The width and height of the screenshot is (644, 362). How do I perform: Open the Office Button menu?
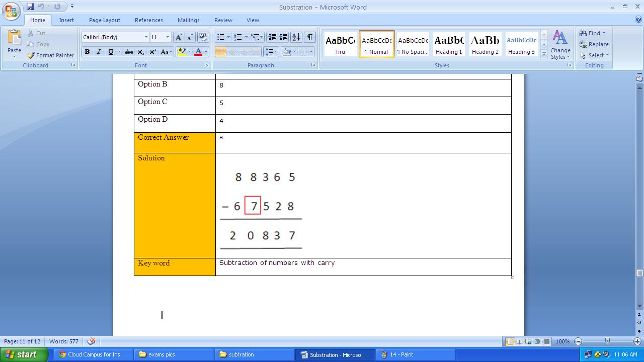[11, 11]
